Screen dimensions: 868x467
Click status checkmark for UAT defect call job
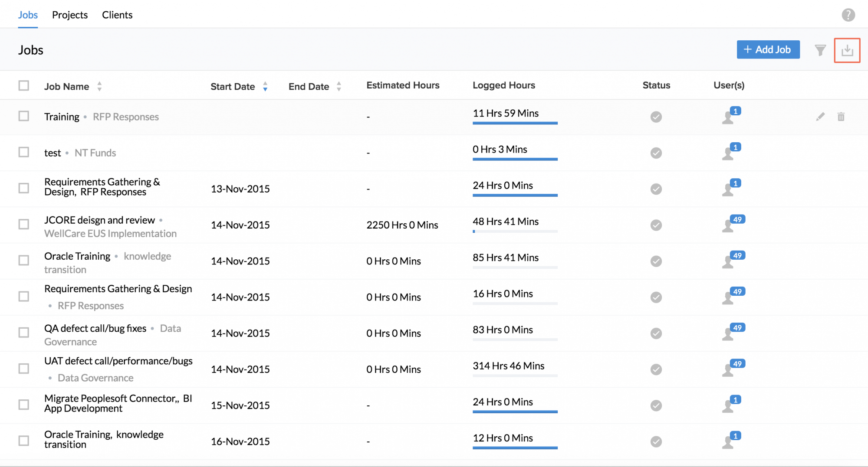[656, 369]
